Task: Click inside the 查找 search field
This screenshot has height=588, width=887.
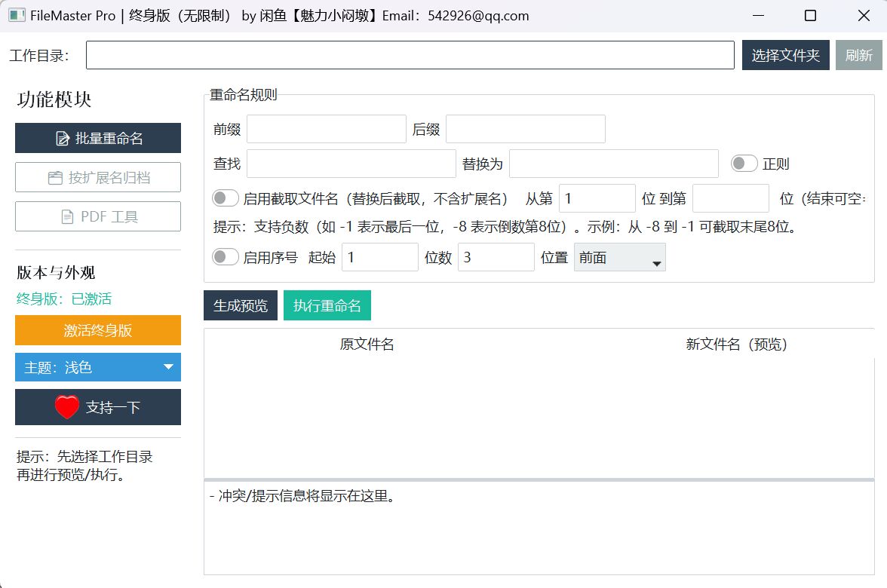Action: click(x=351, y=163)
